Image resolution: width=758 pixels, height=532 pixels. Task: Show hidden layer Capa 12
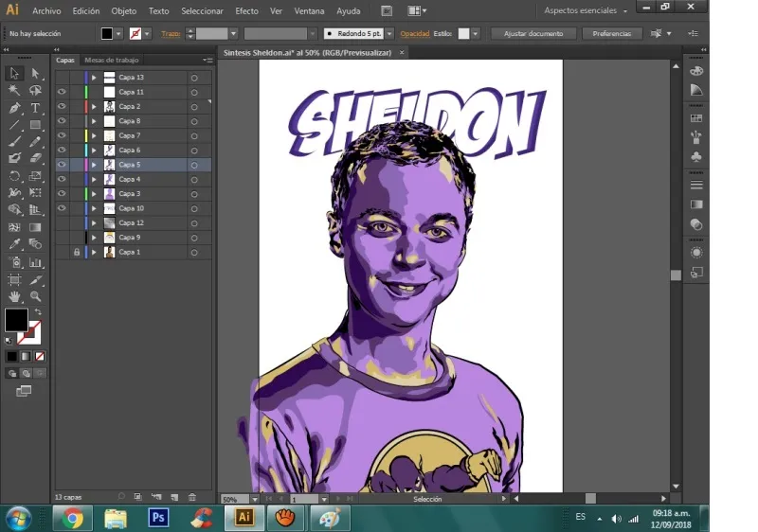(62, 223)
